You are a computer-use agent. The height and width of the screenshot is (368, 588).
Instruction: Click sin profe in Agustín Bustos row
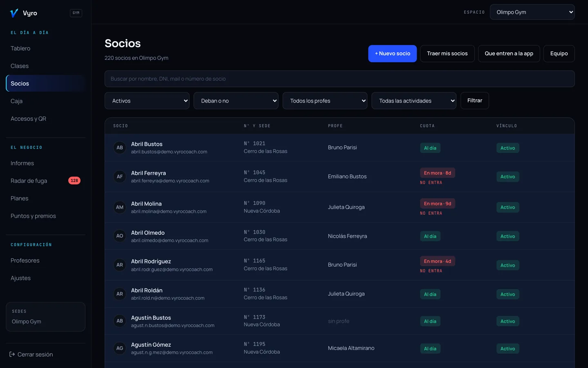339,321
